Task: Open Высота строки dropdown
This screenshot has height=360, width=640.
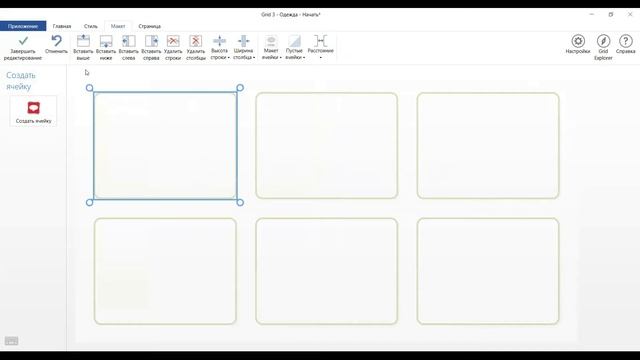Action: (x=220, y=47)
